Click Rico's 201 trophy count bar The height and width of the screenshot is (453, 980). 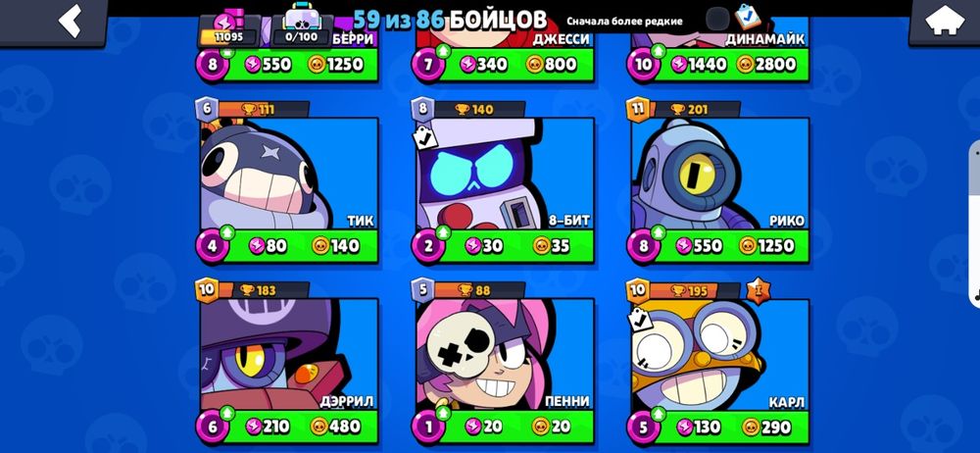695,110
